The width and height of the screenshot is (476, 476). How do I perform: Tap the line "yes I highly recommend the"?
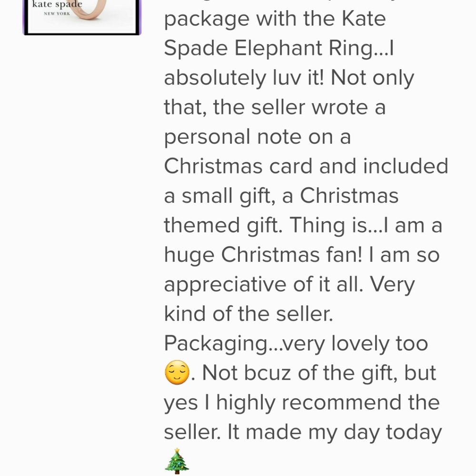302,403
